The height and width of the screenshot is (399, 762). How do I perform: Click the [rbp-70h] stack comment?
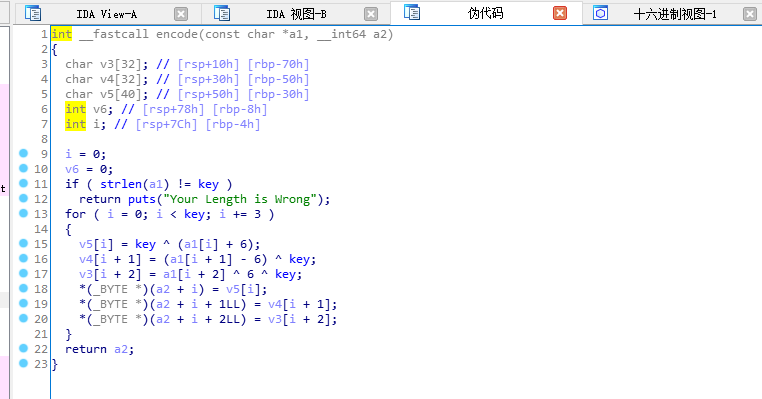coord(278,64)
